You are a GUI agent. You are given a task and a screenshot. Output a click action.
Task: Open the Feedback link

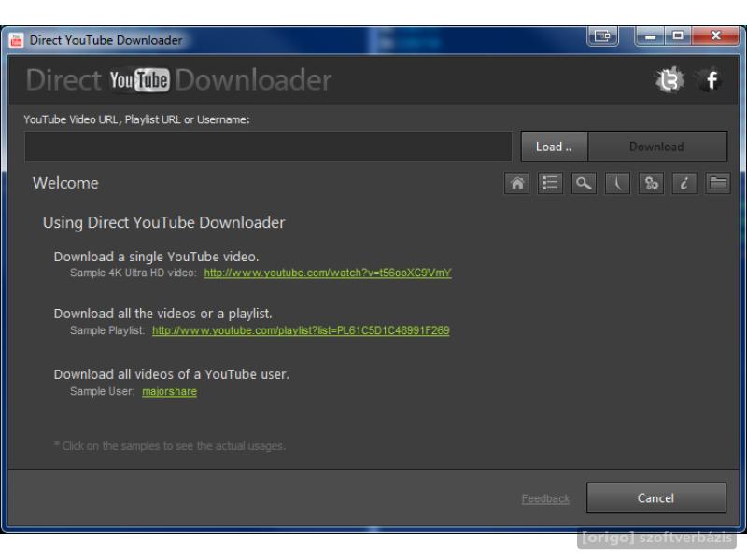[x=545, y=499]
